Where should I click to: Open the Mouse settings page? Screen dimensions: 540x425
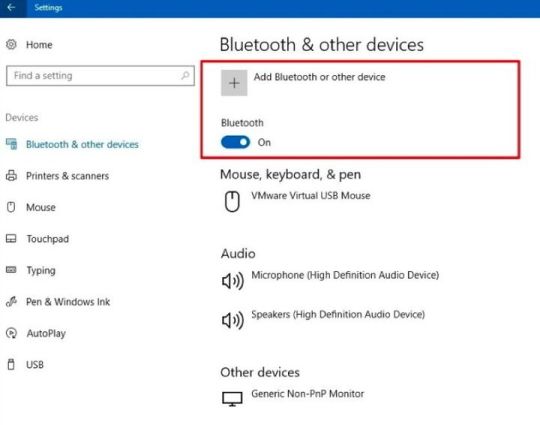click(41, 207)
